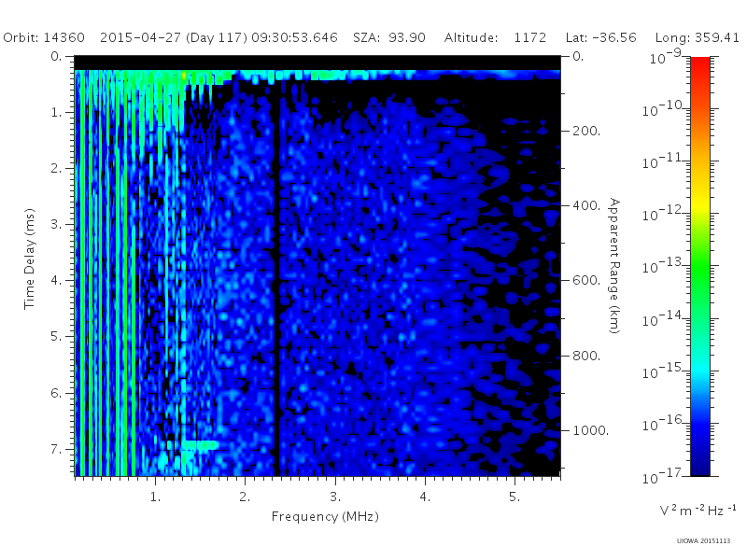Click the '10^-9' color scale label
Screen dimensions: 747x560
[666, 57]
